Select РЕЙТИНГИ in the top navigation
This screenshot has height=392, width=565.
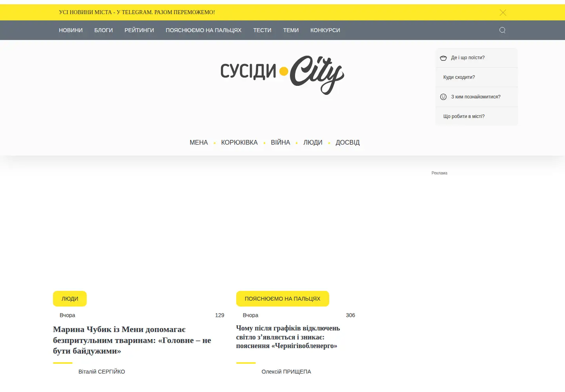point(139,30)
